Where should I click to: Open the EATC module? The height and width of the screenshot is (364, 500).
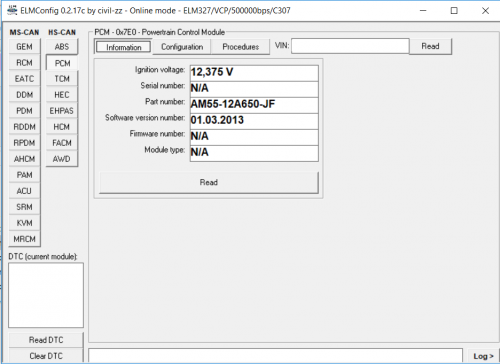click(x=25, y=79)
